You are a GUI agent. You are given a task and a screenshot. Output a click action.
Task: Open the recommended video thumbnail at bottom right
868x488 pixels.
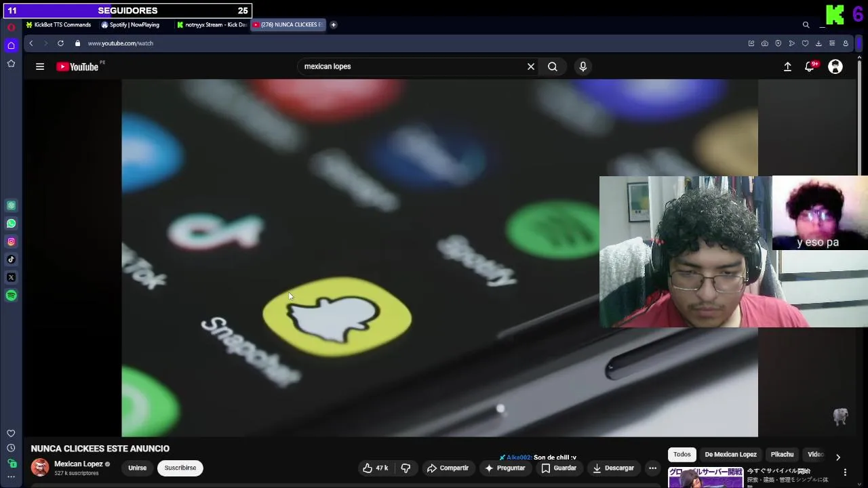705,477
